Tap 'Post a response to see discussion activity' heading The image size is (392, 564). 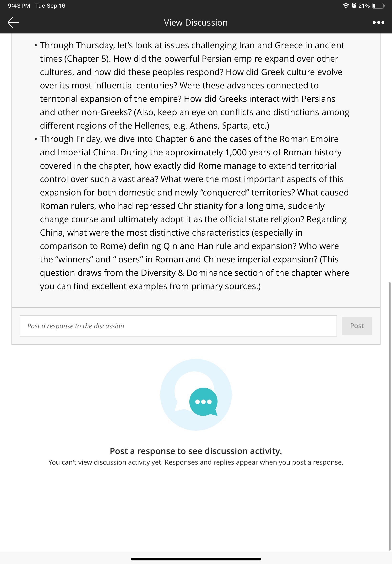click(196, 451)
